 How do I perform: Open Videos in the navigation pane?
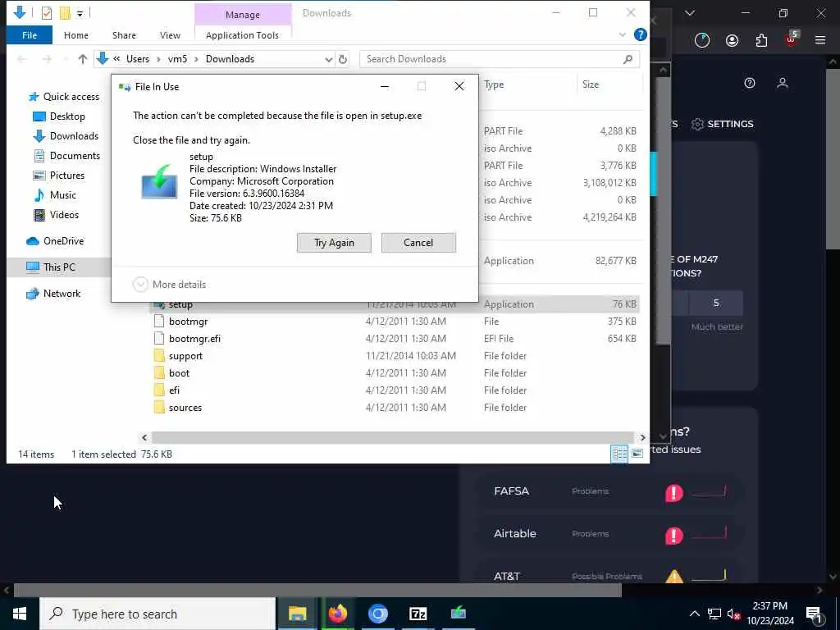[x=57, y=215]
